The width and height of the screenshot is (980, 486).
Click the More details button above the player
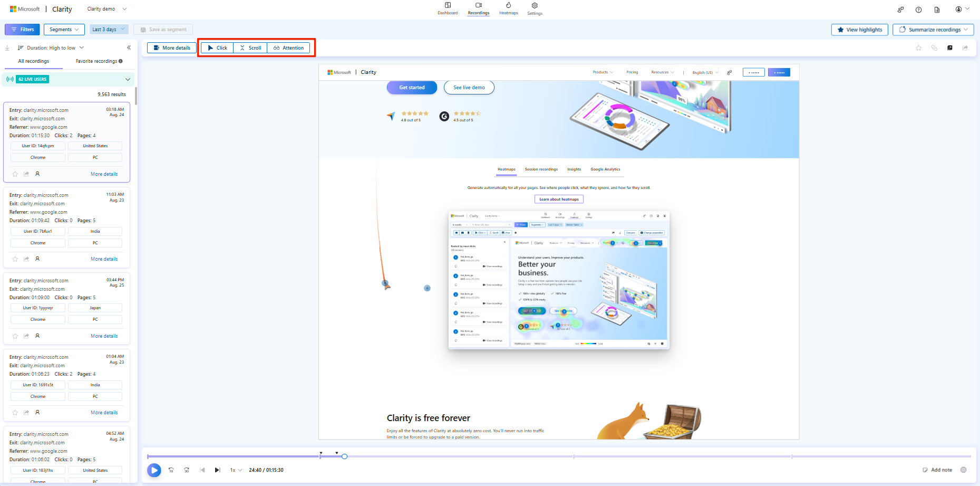(x=172, y=47)
